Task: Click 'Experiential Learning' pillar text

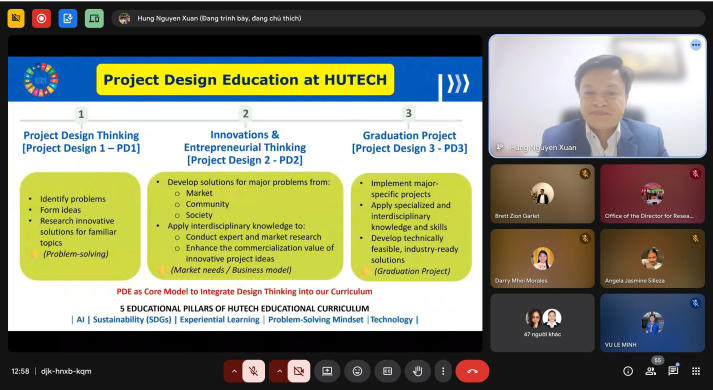Action: pyautogui.click(x=219, y=320)
